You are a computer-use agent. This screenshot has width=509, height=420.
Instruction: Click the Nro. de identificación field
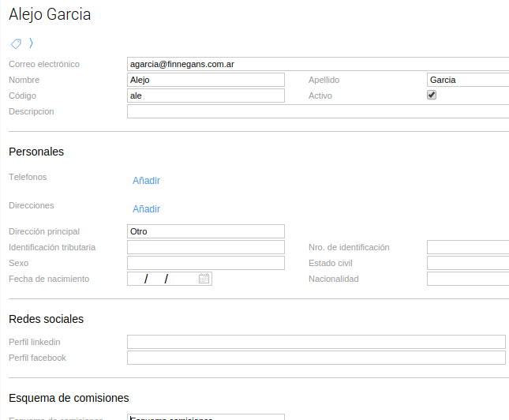pos(468,247)
